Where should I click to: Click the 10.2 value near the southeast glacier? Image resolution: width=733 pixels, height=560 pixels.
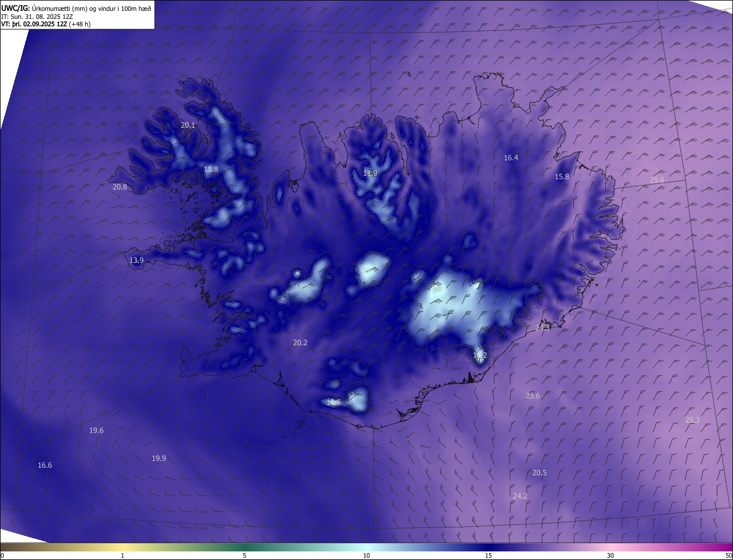pos(480,356)
